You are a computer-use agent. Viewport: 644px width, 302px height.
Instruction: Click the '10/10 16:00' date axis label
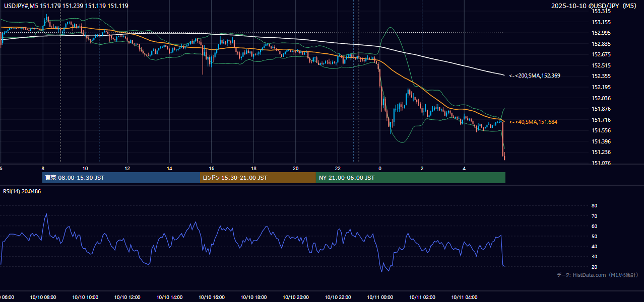coord(211,297)
